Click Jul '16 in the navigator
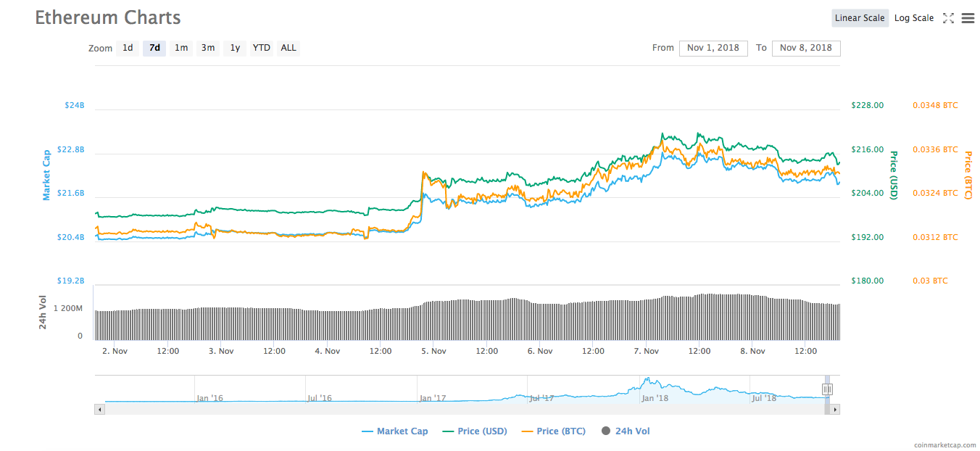Viewport: 980px width, 451px height. [x=320, y=398]
